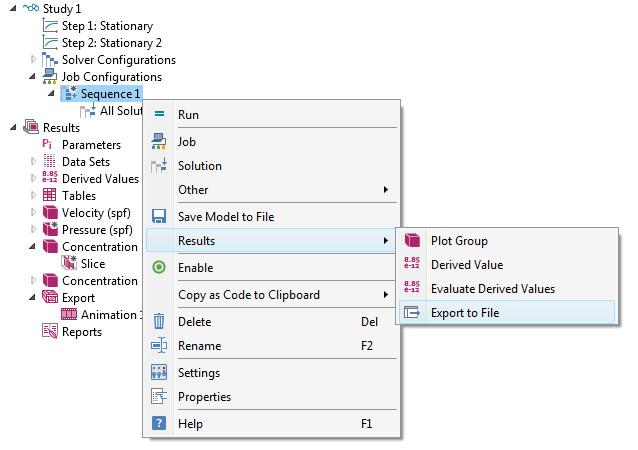Expand the Tables node
The image size is (638, 450).
point(33,195)
